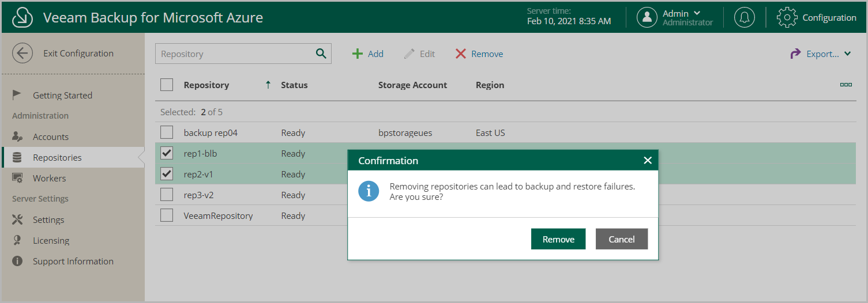Click the blue info icon in dialog
This screenshot has height=303, width=868.
tap(369, 191)
